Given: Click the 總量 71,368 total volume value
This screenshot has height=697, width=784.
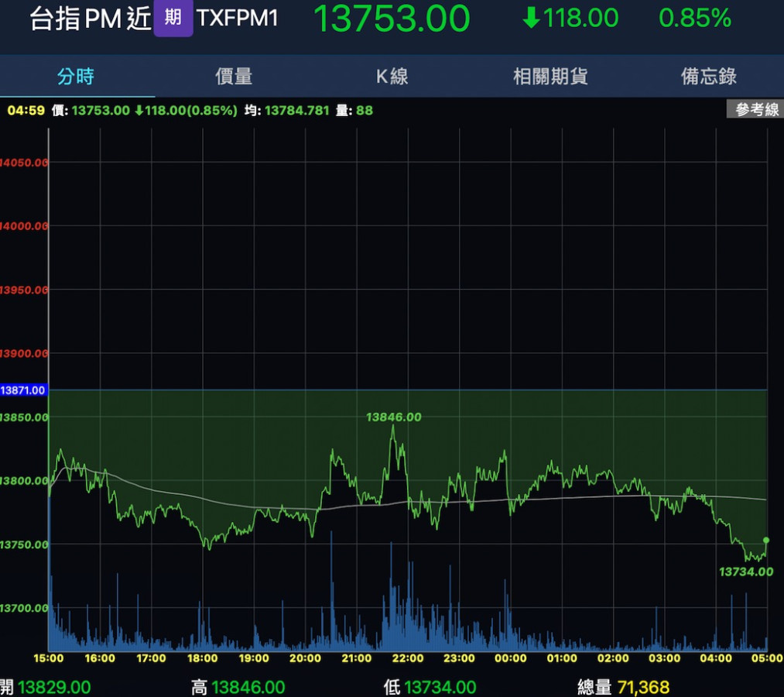Looking at the screenshot, I should tap(642, 687).
